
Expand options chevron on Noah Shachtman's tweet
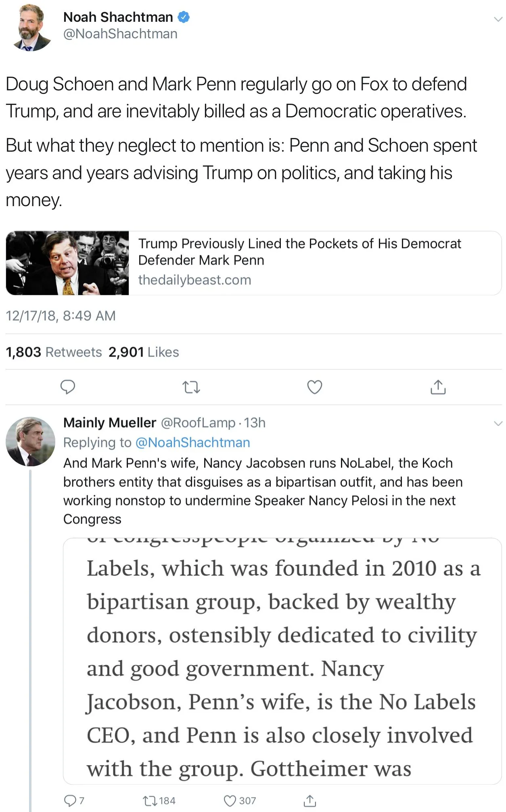(x=498, y=19)
